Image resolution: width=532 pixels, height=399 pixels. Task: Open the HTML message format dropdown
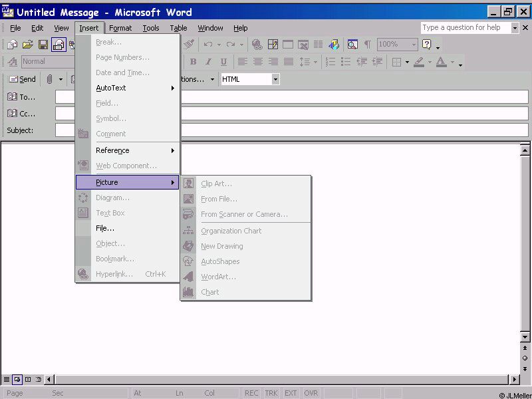275,79
